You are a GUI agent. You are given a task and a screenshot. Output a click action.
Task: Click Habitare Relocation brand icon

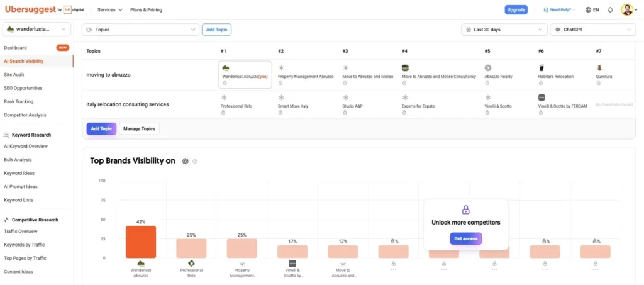coord(541,68)
